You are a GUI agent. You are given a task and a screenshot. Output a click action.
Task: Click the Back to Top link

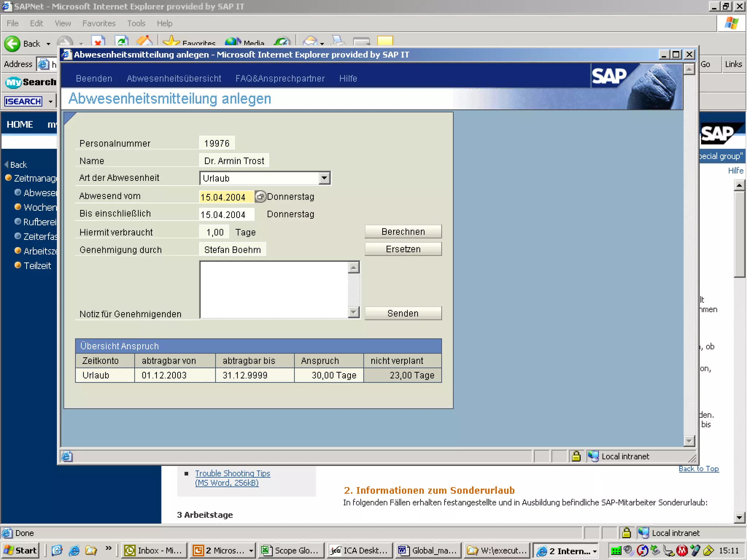(x=698, y=468)
